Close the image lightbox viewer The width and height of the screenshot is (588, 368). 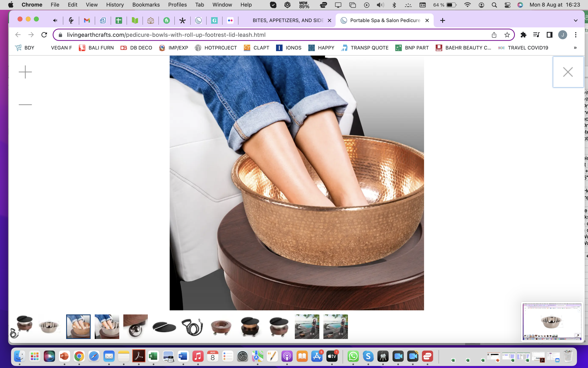pyautogui.click(x=568, y=72)
